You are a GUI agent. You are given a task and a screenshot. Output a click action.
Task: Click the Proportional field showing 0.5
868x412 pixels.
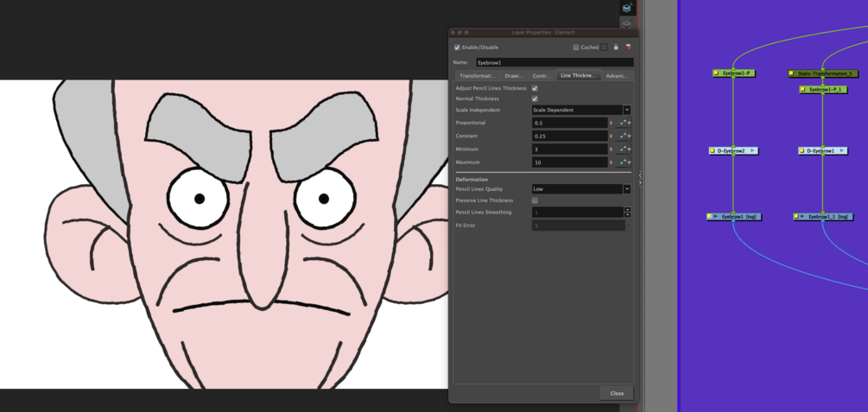pos(570,123)
